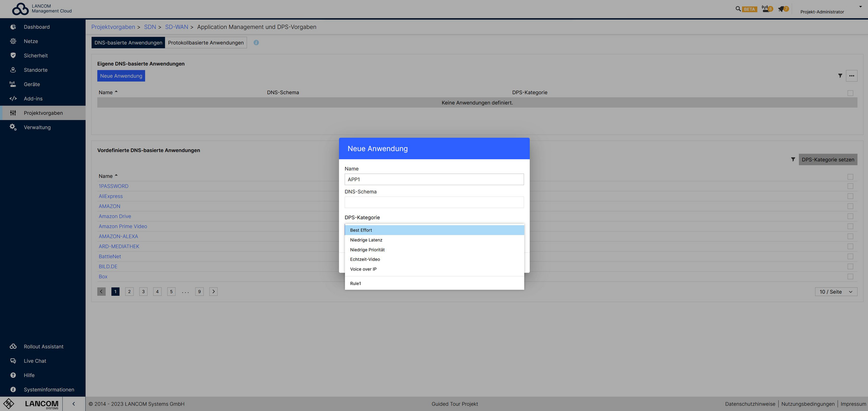The height and width of the screenshot is (411, 868).
Task: Switch to the Protokollbasierte Anwendungen tab
Action: pyautogui.click(x=206, y=43)
